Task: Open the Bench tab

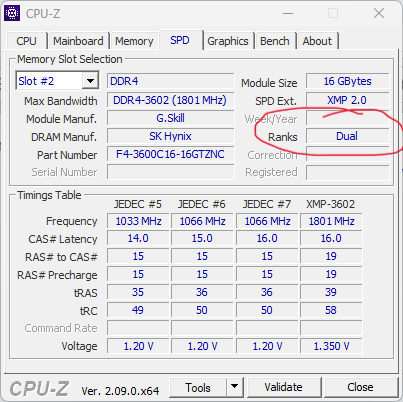Action: pyautogui.click(x=275, y=41)
